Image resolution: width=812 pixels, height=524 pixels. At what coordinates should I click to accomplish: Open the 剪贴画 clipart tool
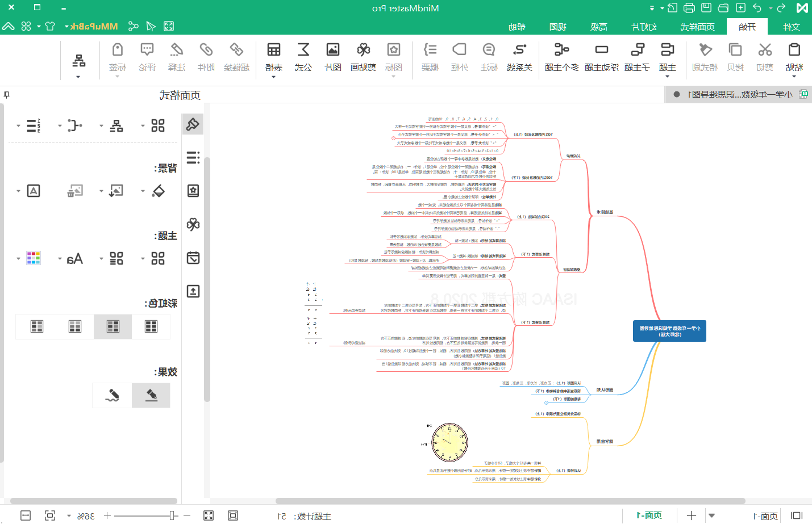(363, 57)
